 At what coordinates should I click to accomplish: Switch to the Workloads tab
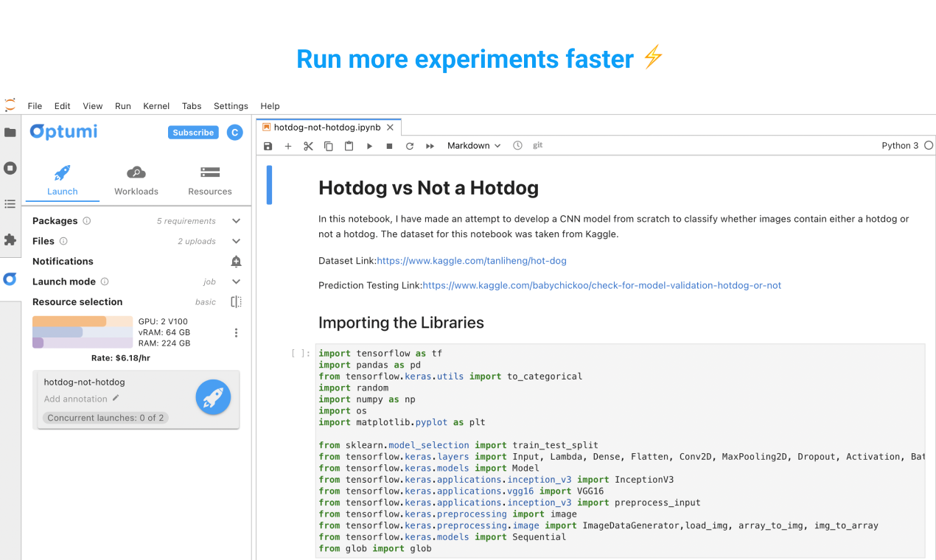coord(136,181)
